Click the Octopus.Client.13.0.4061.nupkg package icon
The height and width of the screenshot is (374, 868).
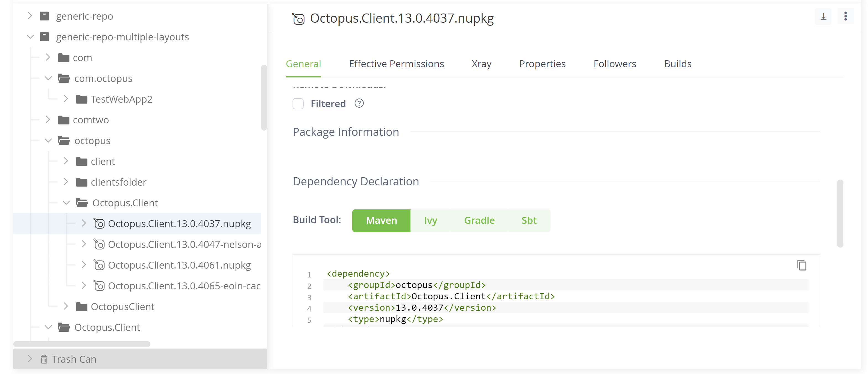click(99, 265)
